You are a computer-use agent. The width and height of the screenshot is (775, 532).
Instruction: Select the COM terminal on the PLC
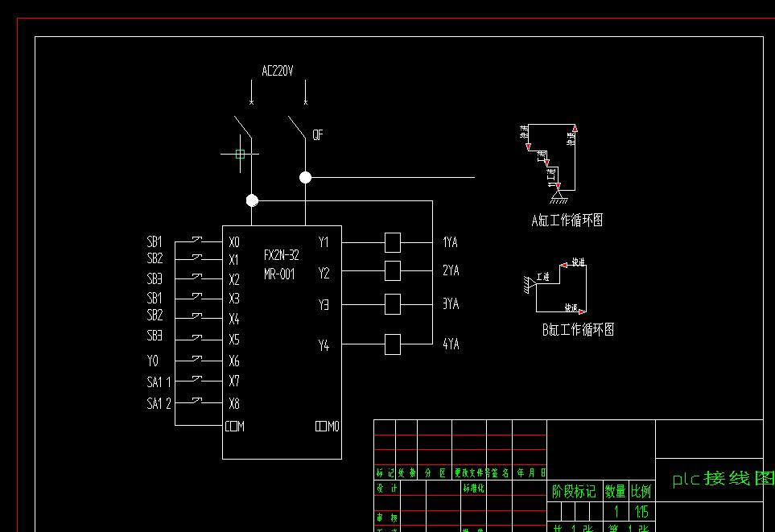pos(234,427)
